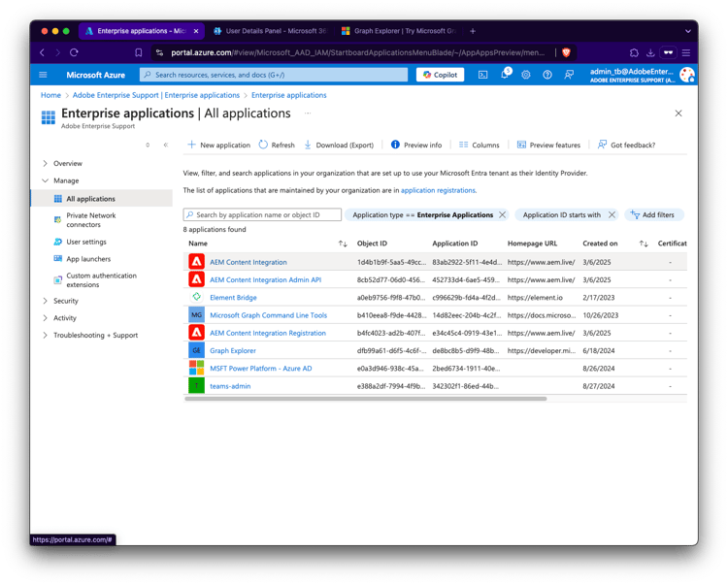Bookmark this page in the browser
The width and height of the screenshot is (728, 585).
[139, 52]
